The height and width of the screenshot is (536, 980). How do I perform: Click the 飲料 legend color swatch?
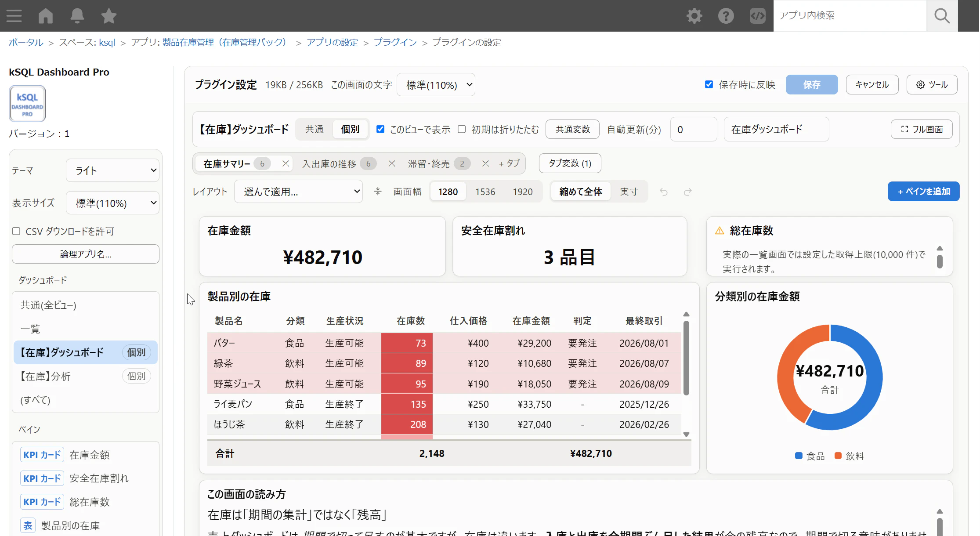838,456
